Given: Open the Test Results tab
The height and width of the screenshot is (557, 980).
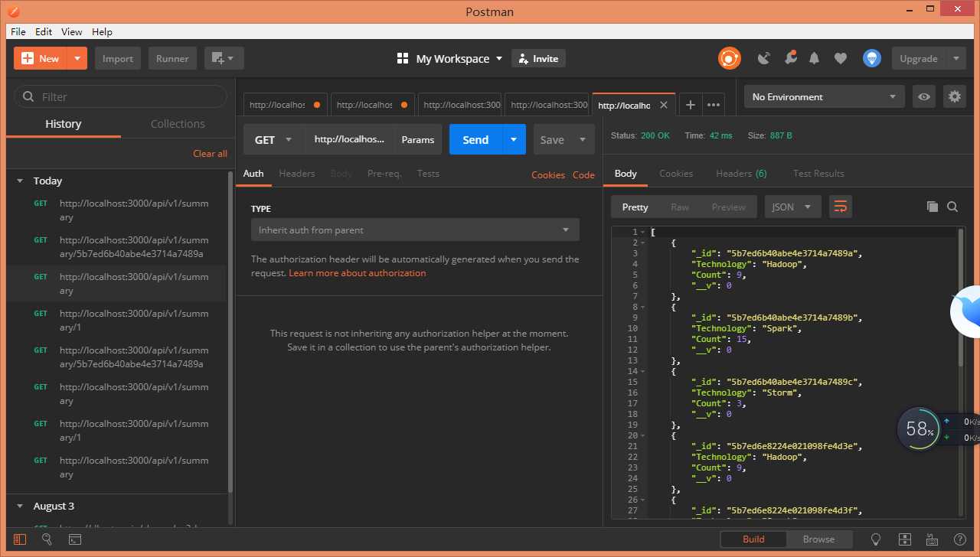Looking at the screenshot, I should [818, 174].
